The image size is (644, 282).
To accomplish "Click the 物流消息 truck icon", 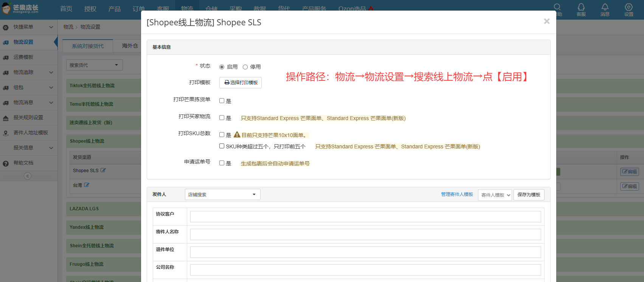I will coord(6,103).
